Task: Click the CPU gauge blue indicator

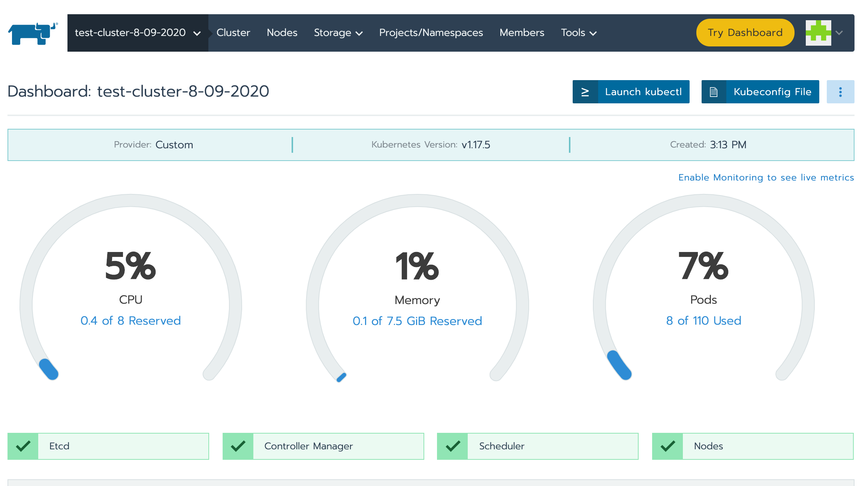Action: tap(49, 369)
